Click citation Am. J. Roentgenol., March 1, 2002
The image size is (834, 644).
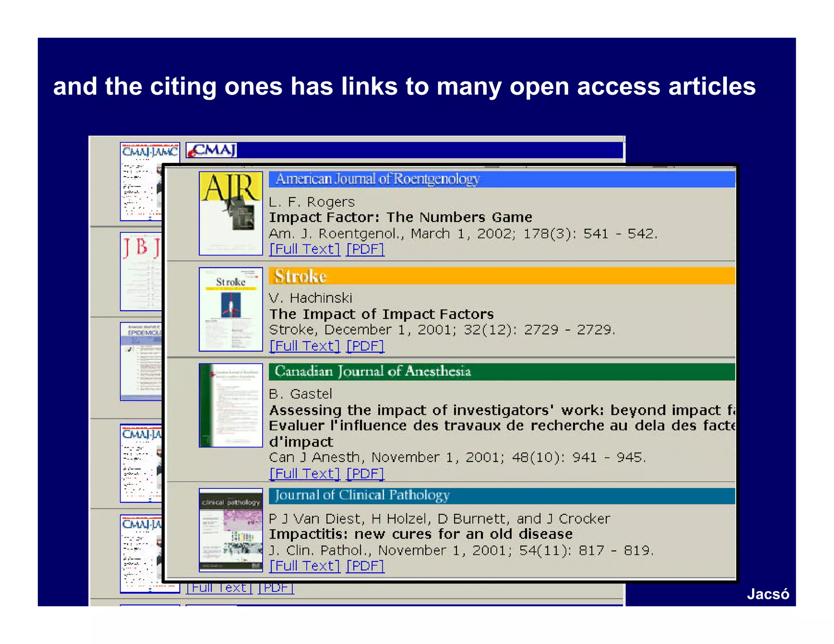(463, 234)
